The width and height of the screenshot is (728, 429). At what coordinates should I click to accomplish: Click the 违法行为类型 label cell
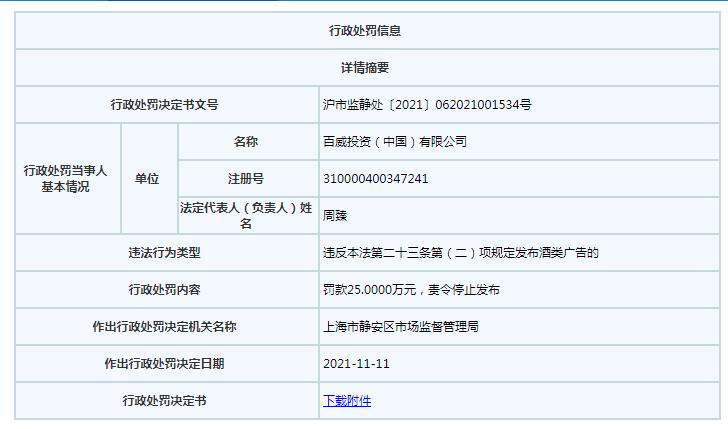[167, 253]
